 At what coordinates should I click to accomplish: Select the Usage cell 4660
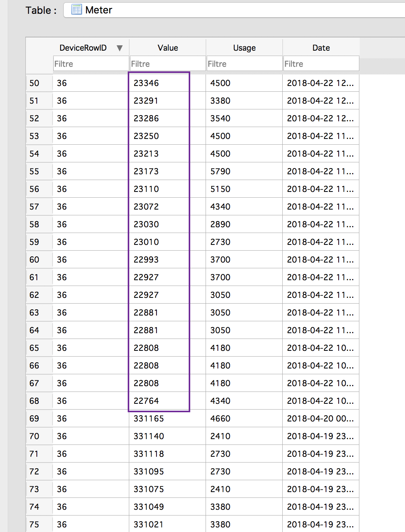click(x=244, y=418)
